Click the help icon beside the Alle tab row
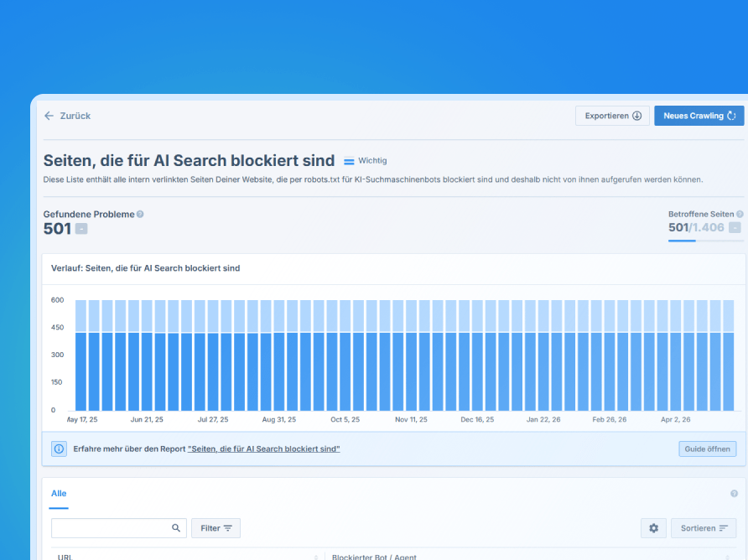748x560 pixels. point(735,494)
